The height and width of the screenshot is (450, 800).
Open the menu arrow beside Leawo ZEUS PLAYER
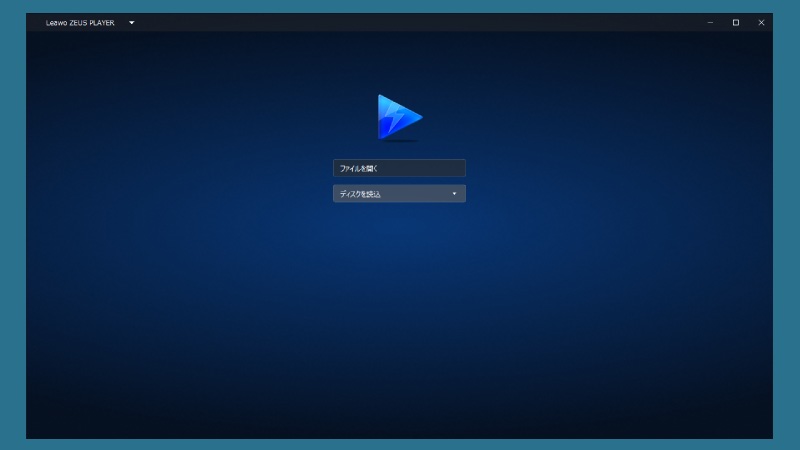point(131,22)
